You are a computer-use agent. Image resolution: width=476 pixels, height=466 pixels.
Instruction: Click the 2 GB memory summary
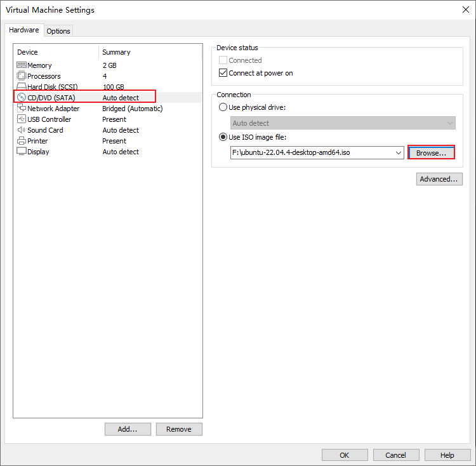point(110,65)
